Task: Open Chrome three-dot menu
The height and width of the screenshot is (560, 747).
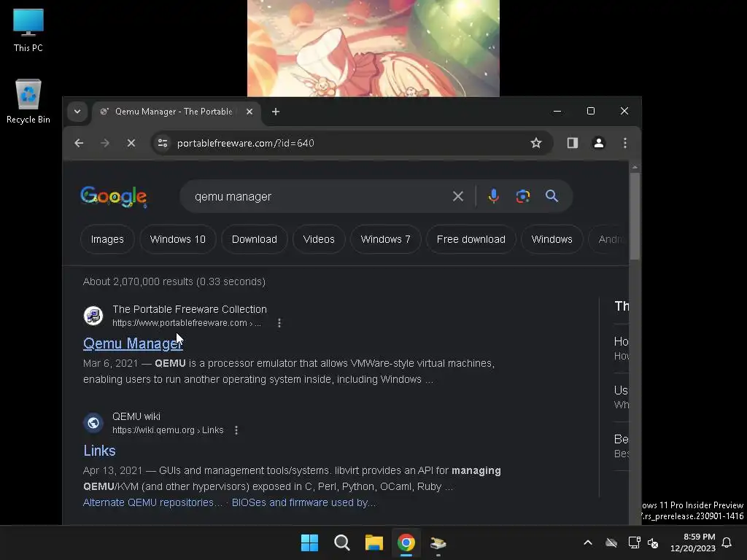Action: click(625, 143)
